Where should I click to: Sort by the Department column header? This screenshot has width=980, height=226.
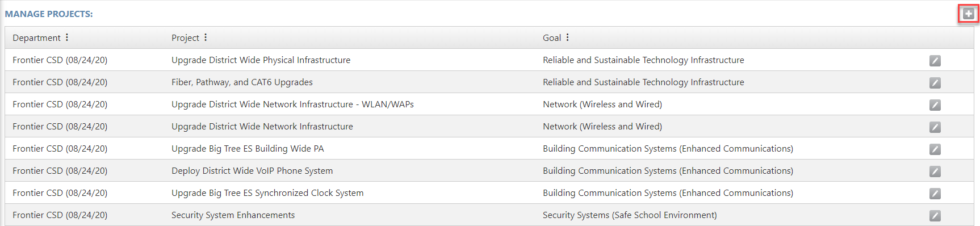coord(36,38)
